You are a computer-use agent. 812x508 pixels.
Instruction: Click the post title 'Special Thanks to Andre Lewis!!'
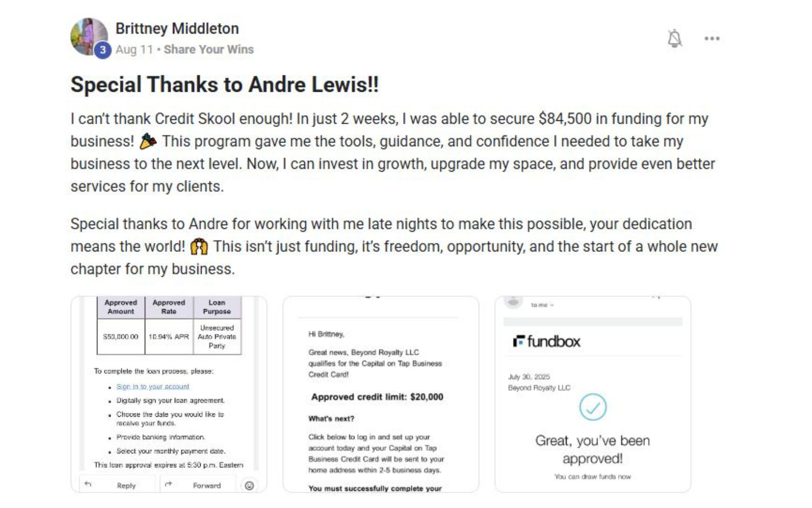point(224,85)
